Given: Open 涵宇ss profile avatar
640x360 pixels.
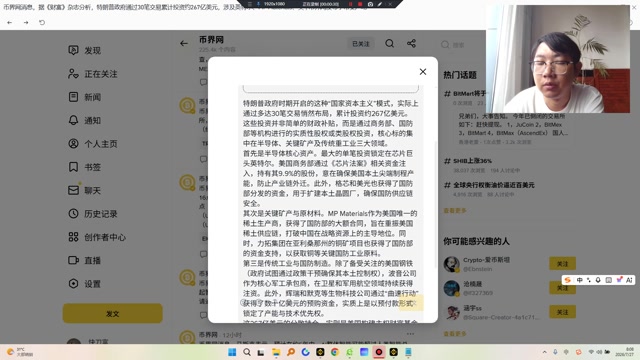Looking at the screenshot, I should point(451,312).
